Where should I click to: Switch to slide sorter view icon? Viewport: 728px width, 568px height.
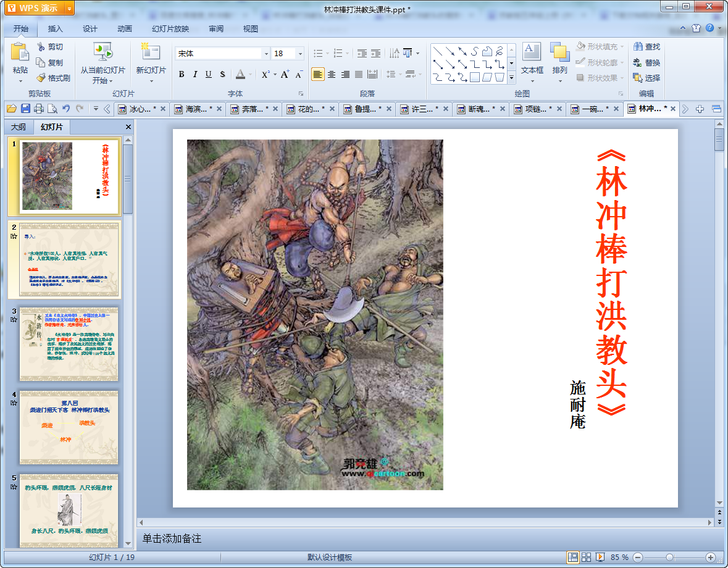[587, 557]
